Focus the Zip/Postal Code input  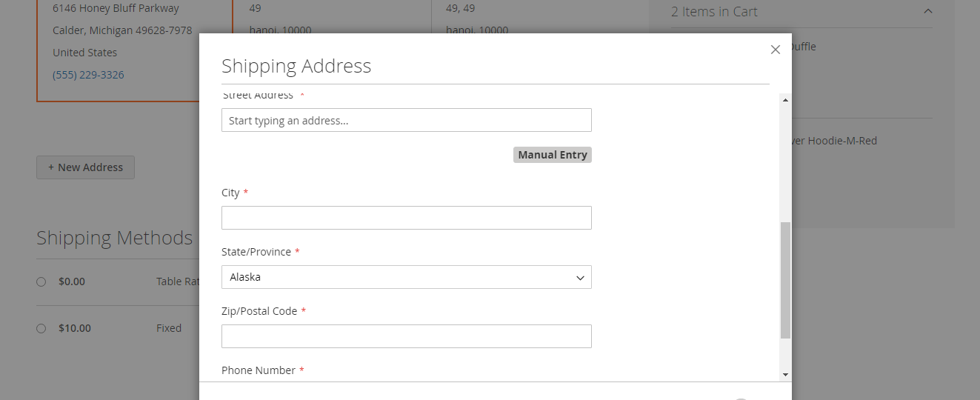[406, 336]
